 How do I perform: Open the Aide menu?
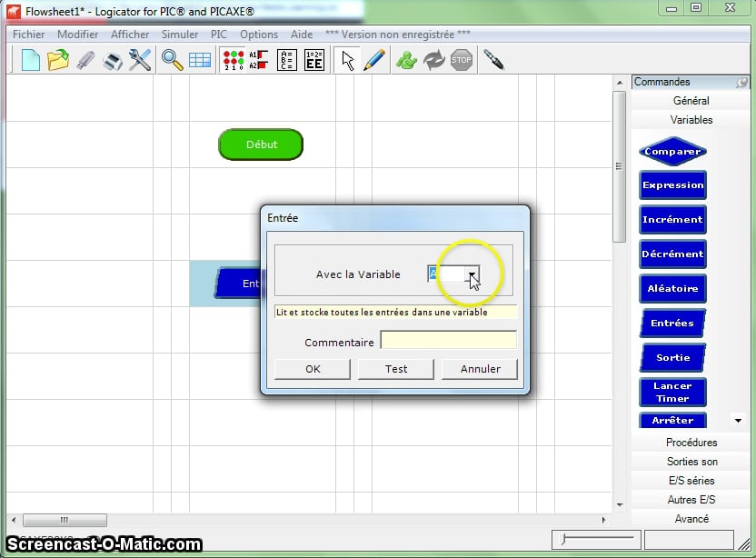tap(302, 35)
